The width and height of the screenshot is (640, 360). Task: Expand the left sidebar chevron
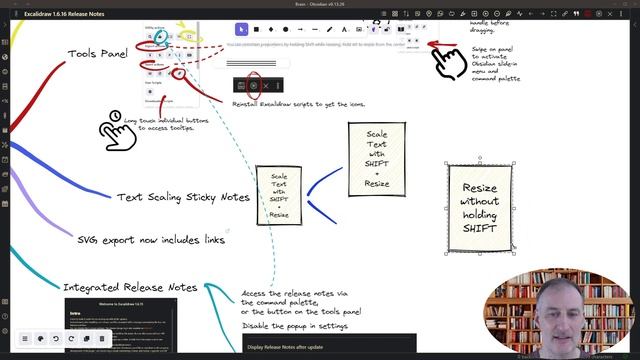[x=5, y=25]
